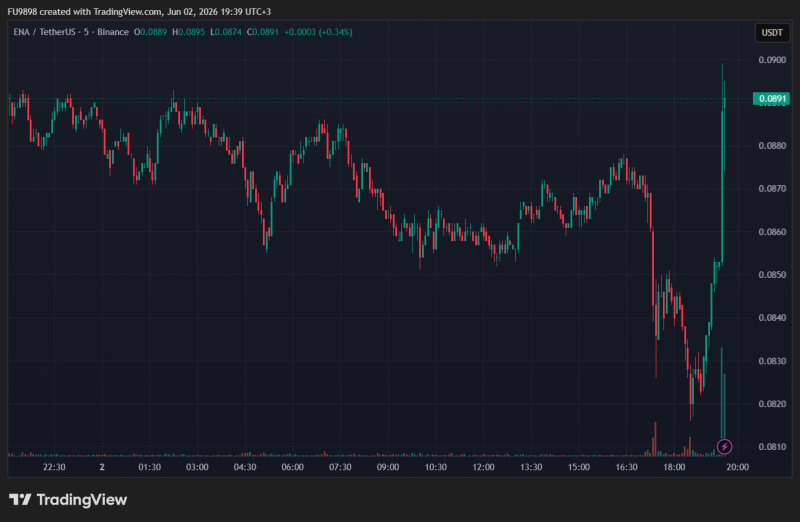Screen dimensions: 800x522
Task: Click the 09:00 time axis label
Action: 388,467
